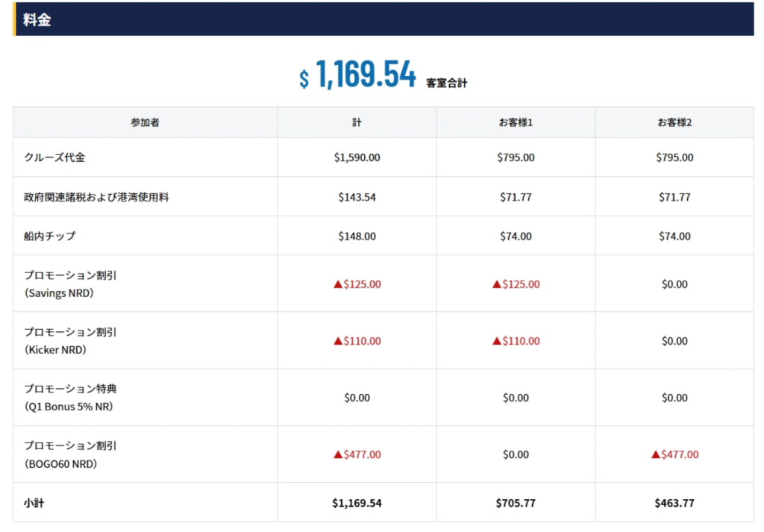Click $71.77 tax for お客様2
This screenshot has height=532, width=764.
click(x=674, y=197)
